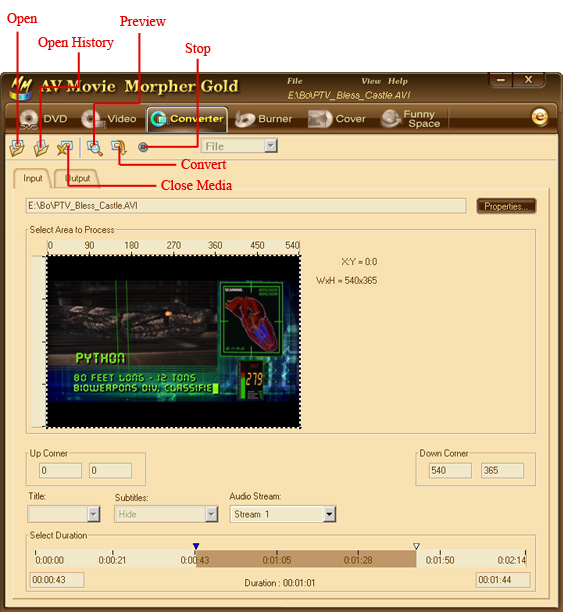Click the orange 'e' web icon
This screenshot has width=563, height=612.
(540, 117)
